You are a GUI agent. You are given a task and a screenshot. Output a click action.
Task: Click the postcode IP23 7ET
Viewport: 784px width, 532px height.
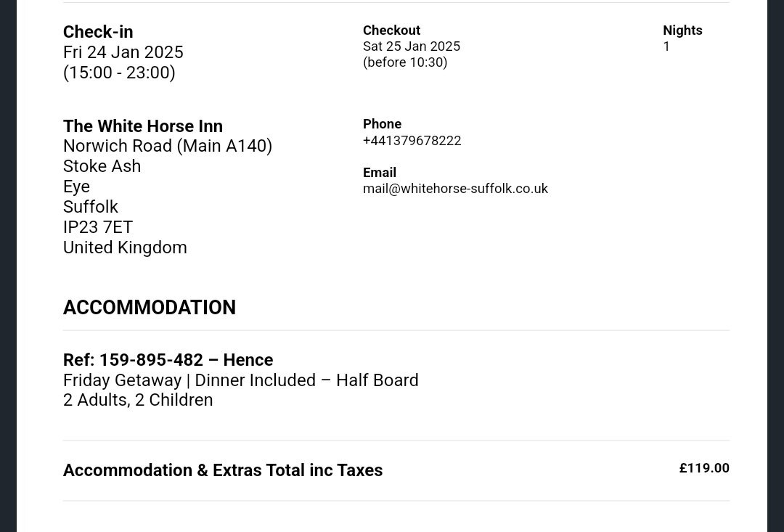(x=98, y=227)
